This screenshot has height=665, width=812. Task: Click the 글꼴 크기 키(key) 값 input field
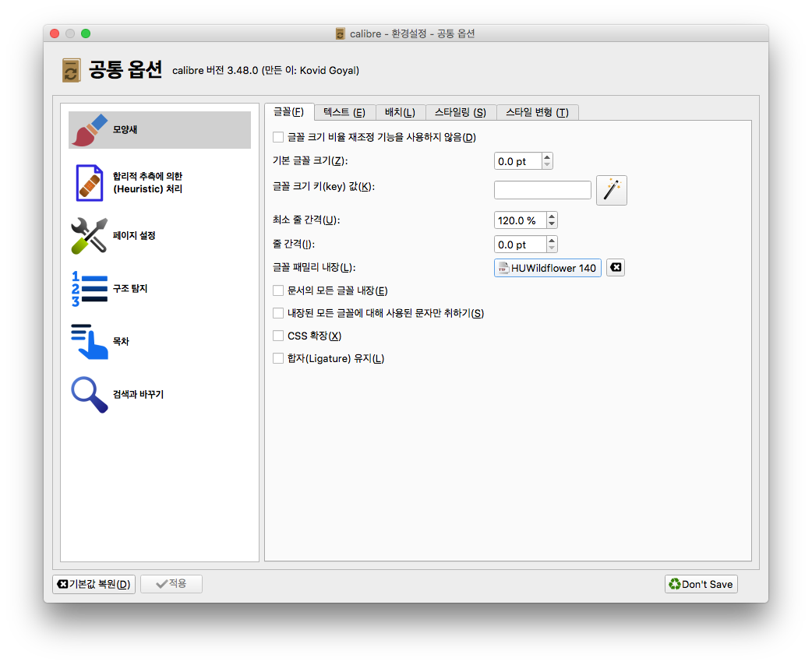(542, 190)
